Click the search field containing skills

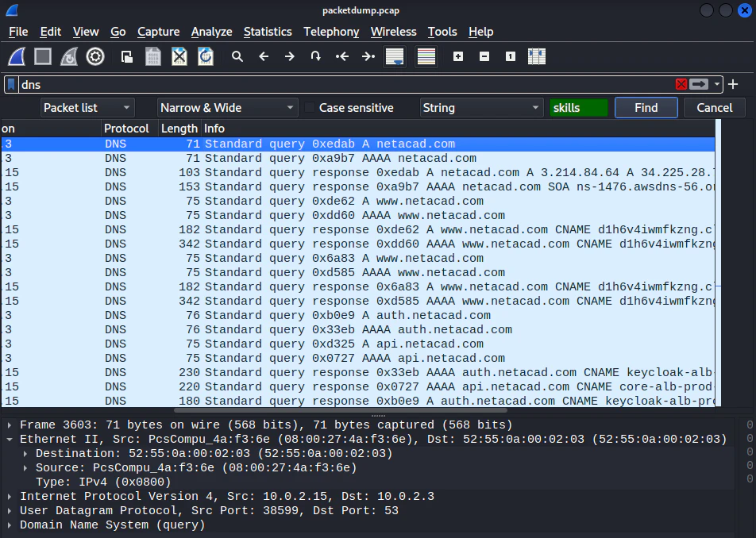579,108
